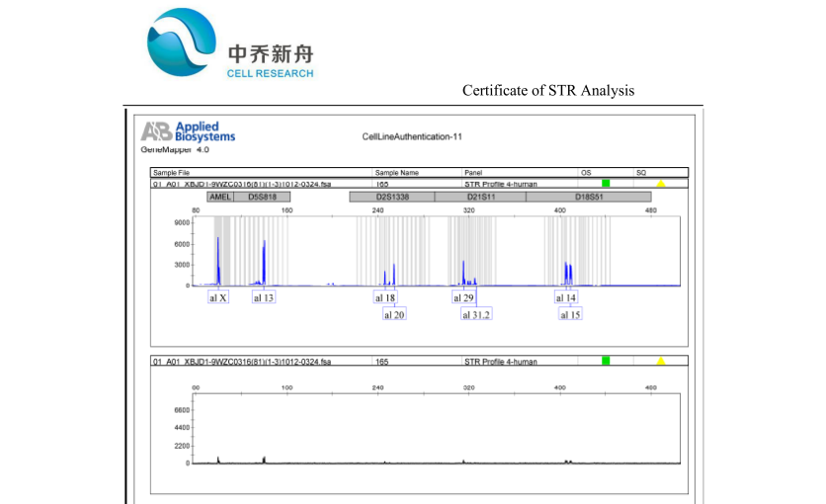The width and height of the screenshot is (826, 504).
Task: Click the Cell Research wave logo
Action: pyautogui.click(x=182, y=42)
